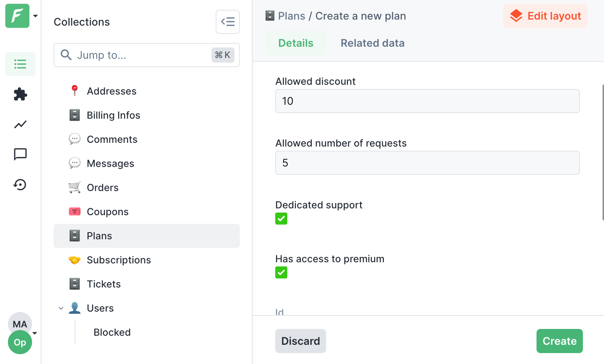Click the Allowed discount input field

[427, 101]
